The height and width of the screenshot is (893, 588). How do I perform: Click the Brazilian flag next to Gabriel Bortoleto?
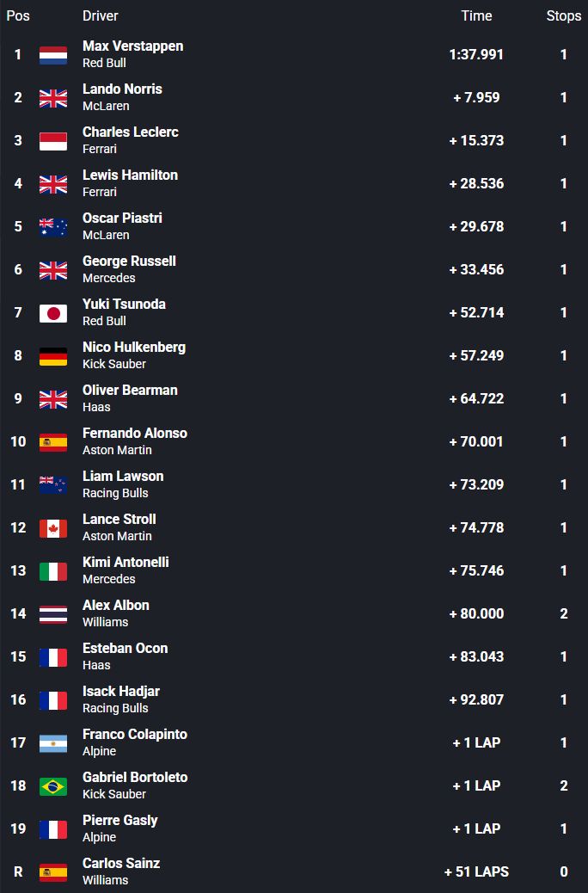point(53,786)
